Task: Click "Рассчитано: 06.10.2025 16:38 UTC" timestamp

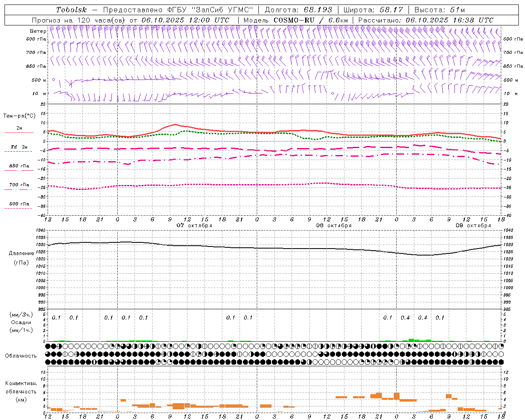Action: (x=426, y=20)
